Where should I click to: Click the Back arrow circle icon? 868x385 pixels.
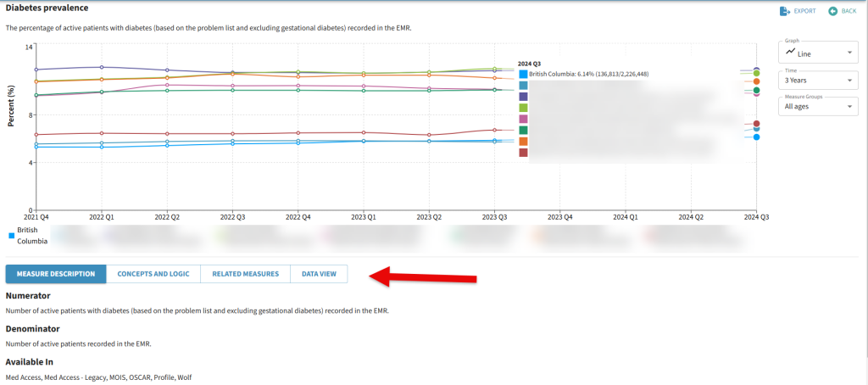click(832, 11)
